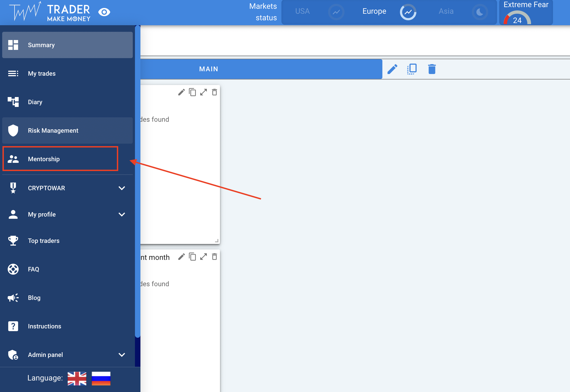This screenshot has height=392, width=570.
Task: Click the sidebar vertical scrollbar
Action: [x=138, y=181]
